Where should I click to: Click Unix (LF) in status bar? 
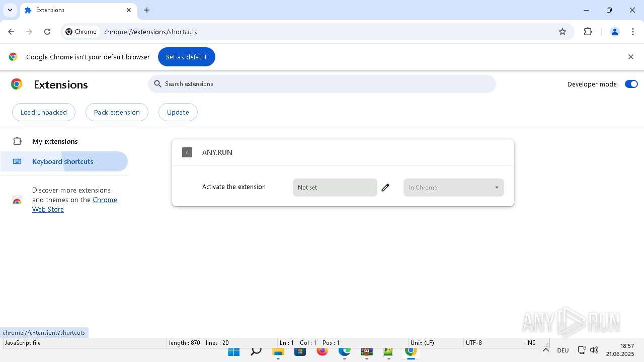pyautogui.click(x=422, y=343)
